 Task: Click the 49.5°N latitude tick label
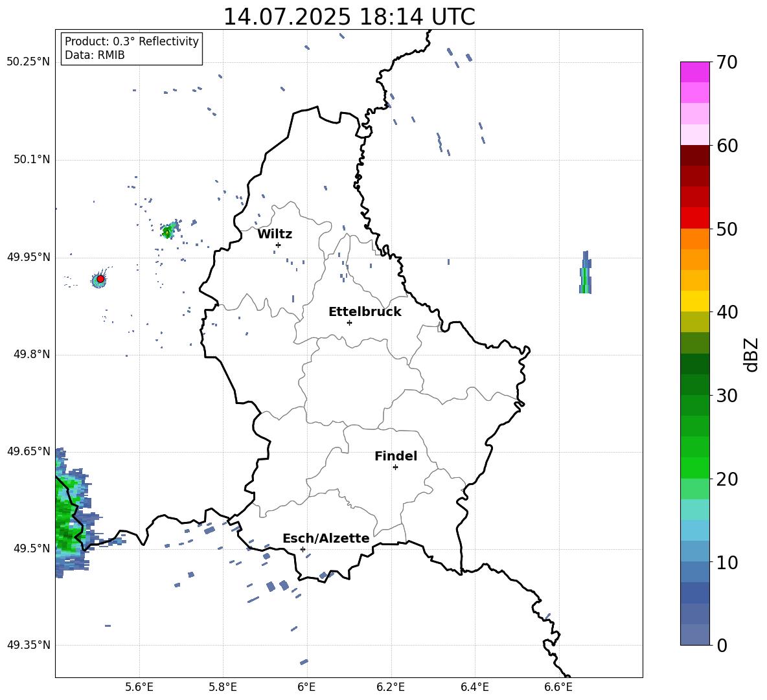point(32,548)
